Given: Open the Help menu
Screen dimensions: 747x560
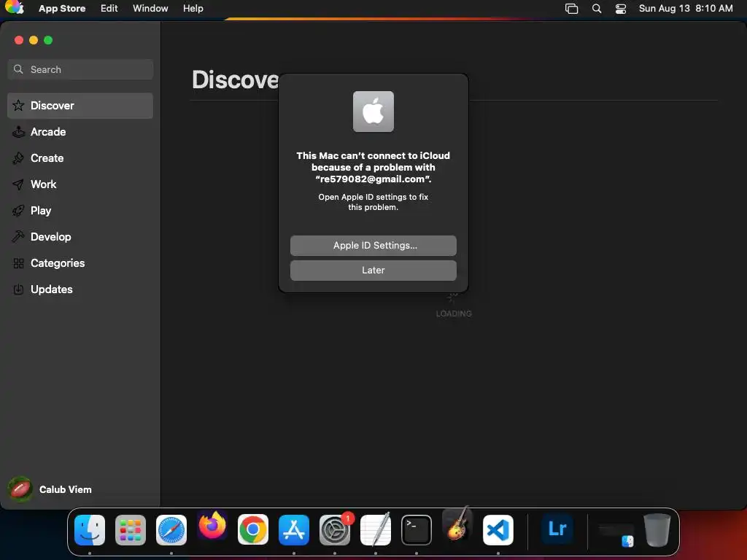Looking at the screenshot, I should click(193, 9).
